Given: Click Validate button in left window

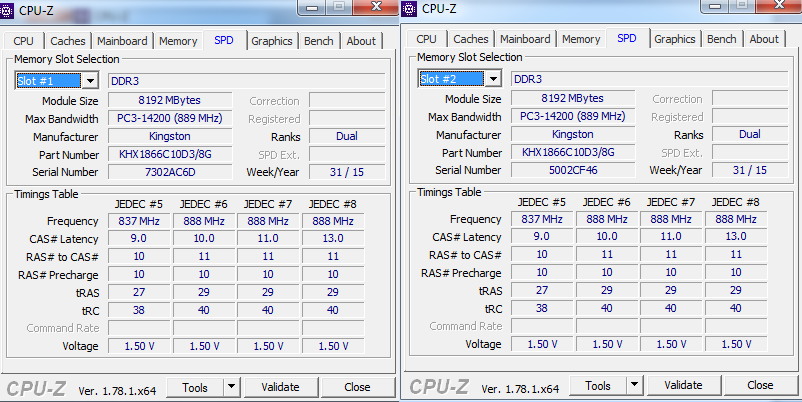Looking at the screenshot, I should [280, 387].
